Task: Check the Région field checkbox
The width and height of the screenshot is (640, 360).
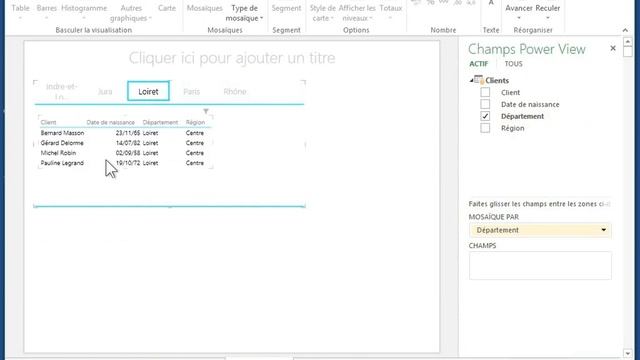Action: (x=485, y=128)
